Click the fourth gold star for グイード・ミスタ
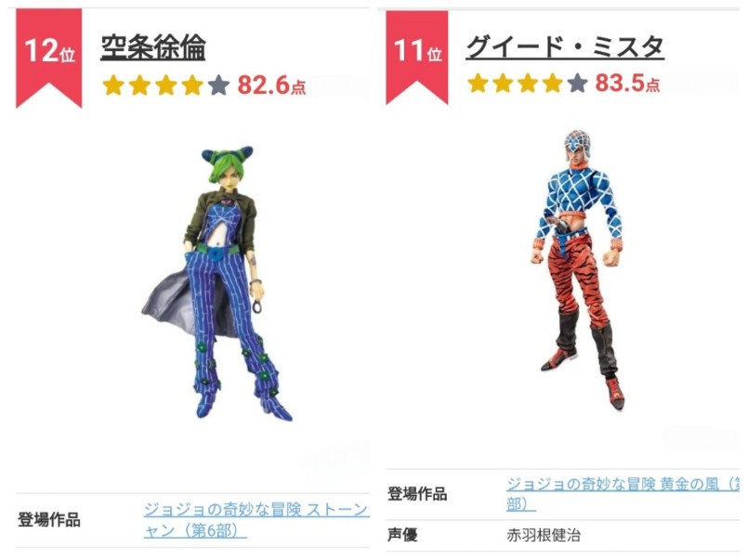Viewport: 747px width, 560px height. tap(553, 83)
